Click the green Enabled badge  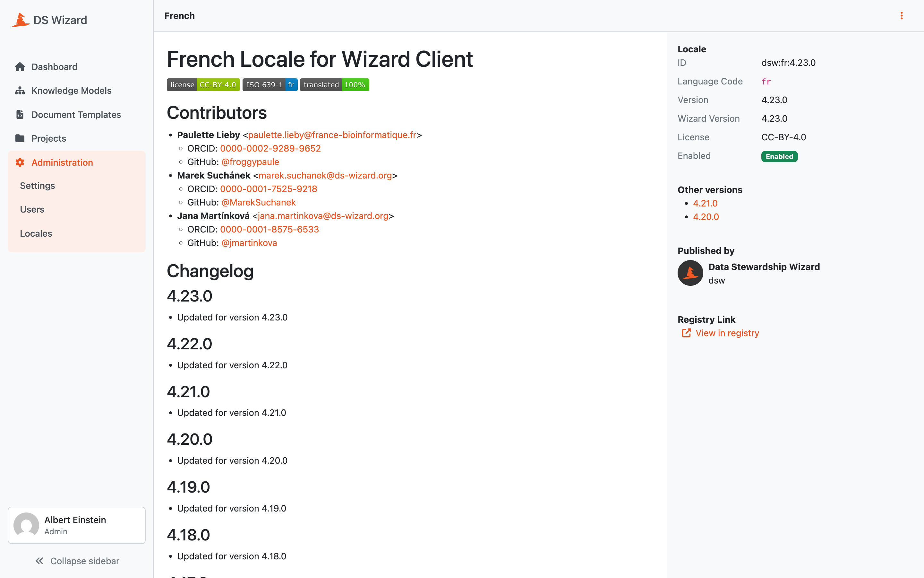(x=779, y=156)
